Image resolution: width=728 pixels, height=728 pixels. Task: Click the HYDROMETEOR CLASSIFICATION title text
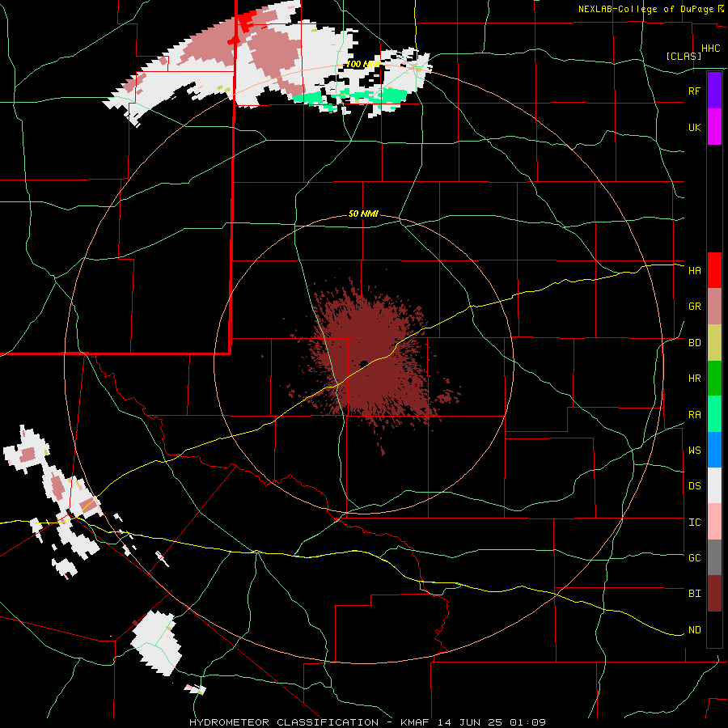coord(284,722)
